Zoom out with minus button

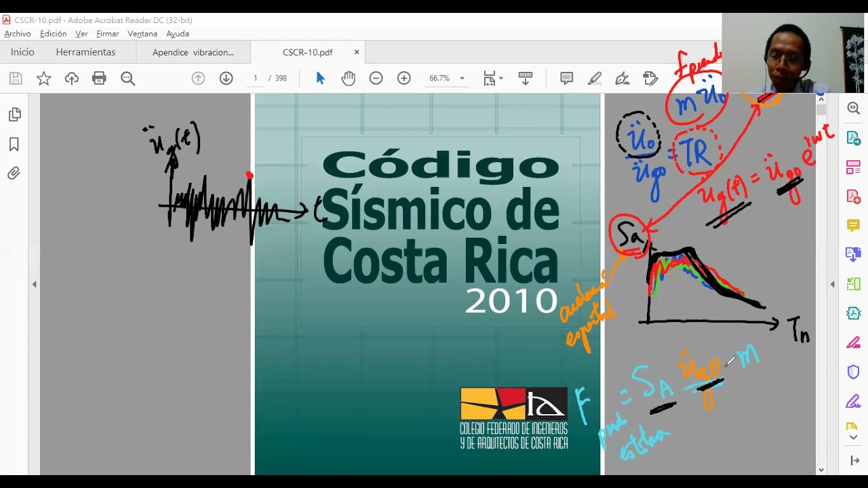376,79
